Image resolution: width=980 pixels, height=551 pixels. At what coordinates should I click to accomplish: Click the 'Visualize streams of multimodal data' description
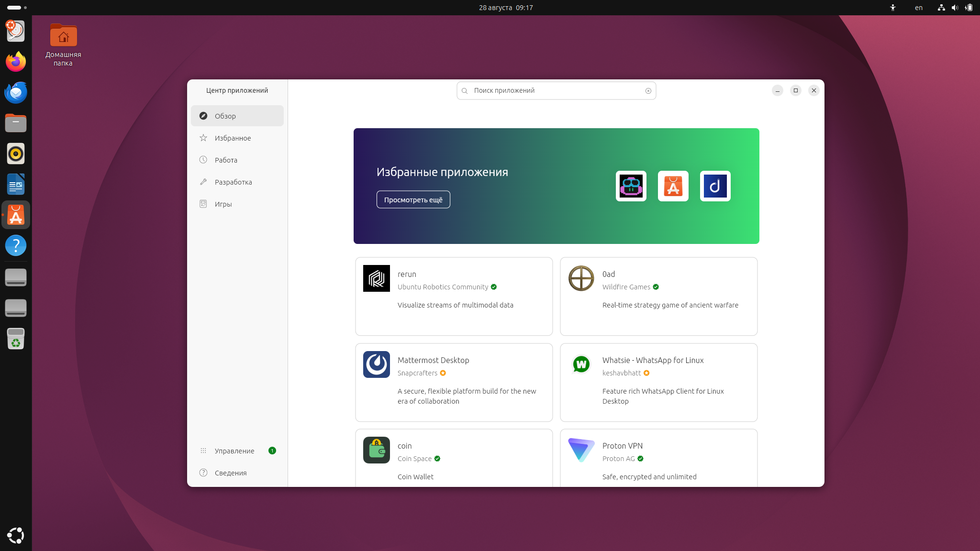coord(456,305)
